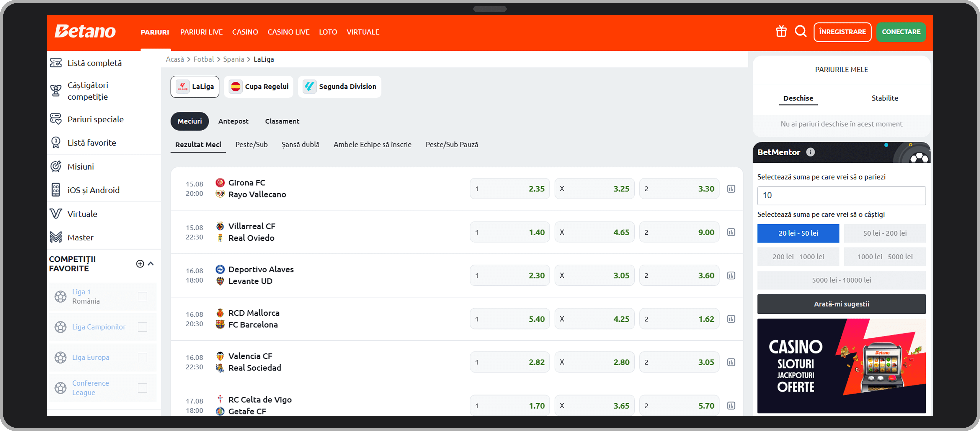The image size is (980, 431).
Task: Bet on FC Barcelona win at 1.62
Action: [x=679, y=319]
